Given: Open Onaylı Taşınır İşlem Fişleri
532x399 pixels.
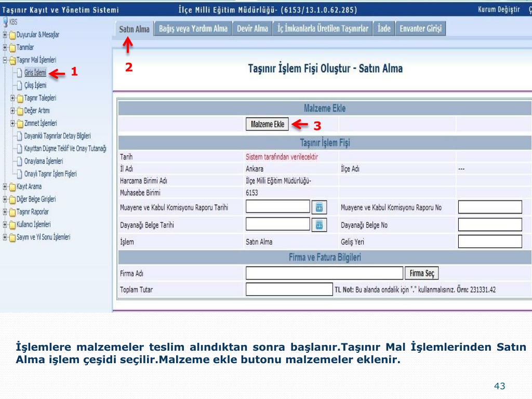Looking at the screenshot, I should click(50, 174).
